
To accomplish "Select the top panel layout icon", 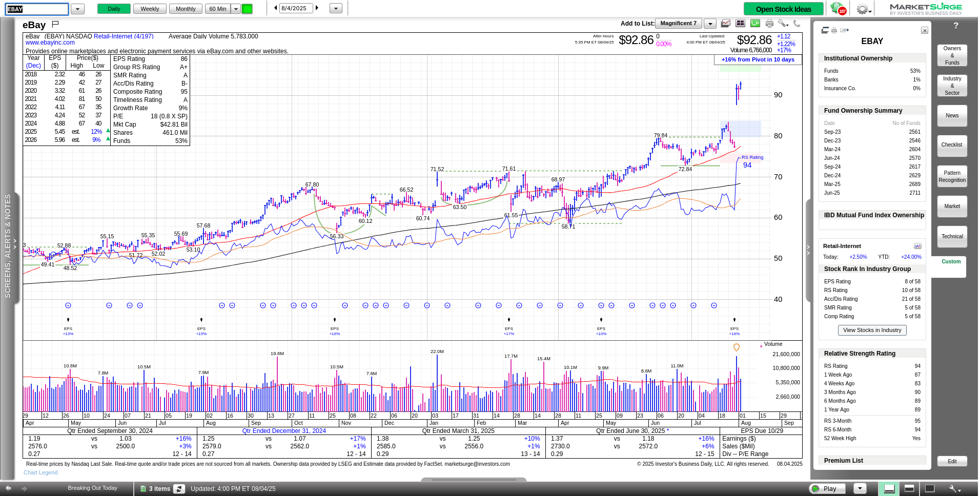I will (x=909, y=488).
